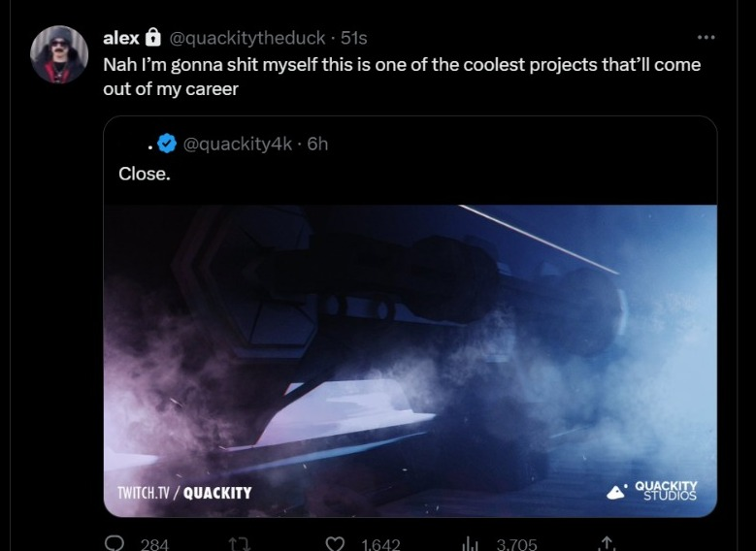Click the 'Close.' quoted tweet text
The width and height of the screenshot is (756, 551).
[145, 174]
